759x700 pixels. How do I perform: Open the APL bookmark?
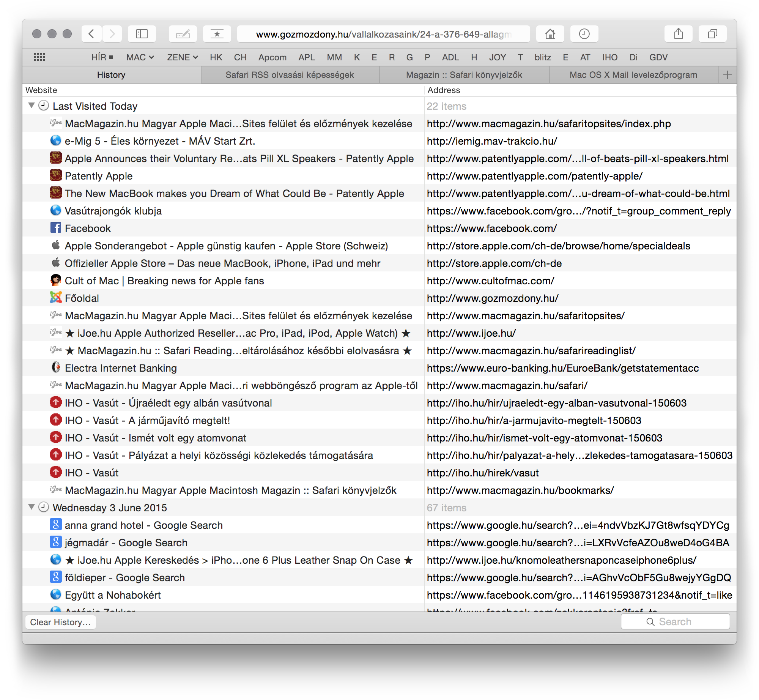click(307, 57)
